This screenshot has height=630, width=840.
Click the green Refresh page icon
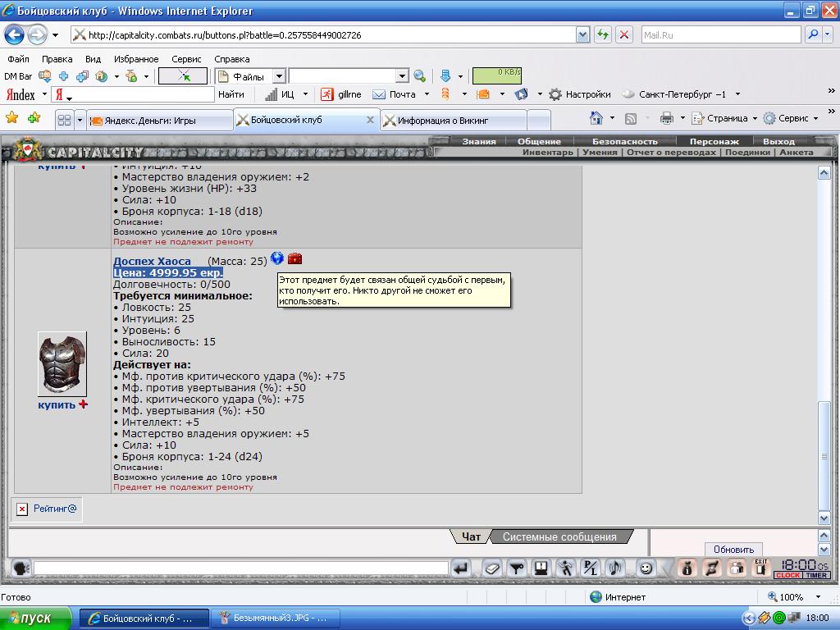603,35
